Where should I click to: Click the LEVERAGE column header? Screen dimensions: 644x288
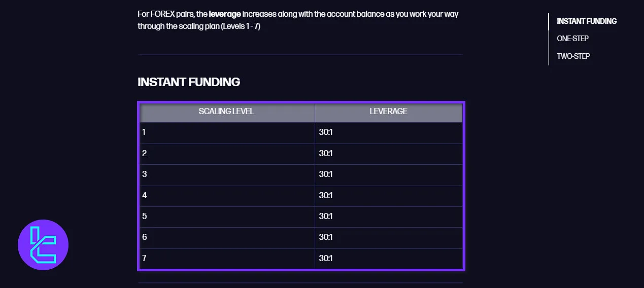coord(388,112)
